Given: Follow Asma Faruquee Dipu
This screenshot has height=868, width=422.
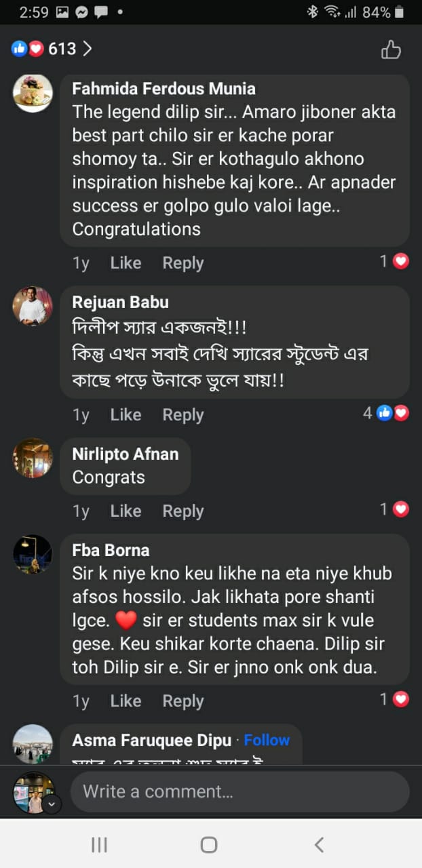Looking at the screenshot, I should [x=267, y=740].
